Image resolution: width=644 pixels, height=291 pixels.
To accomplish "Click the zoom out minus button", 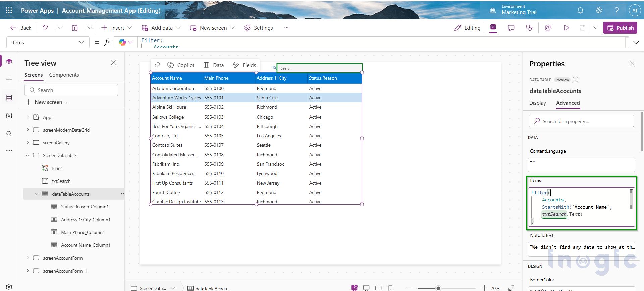I will pyautogui.click(x=409, y=288).
